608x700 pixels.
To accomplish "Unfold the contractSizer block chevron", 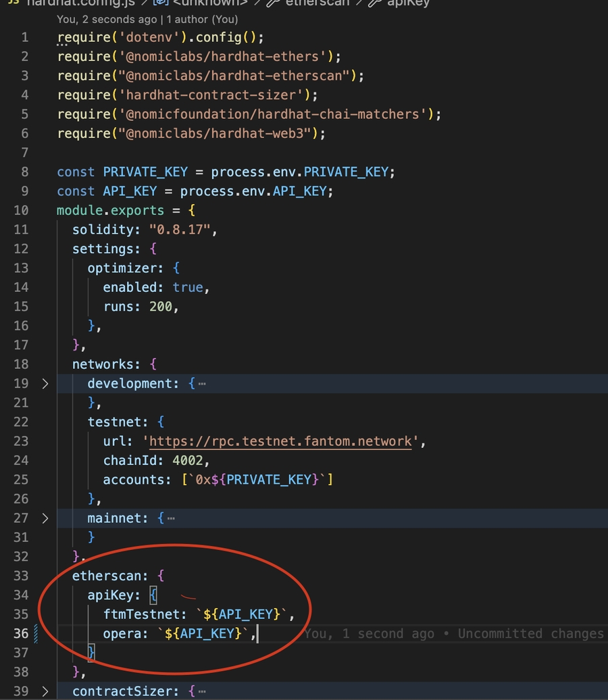I will (45, 691).
